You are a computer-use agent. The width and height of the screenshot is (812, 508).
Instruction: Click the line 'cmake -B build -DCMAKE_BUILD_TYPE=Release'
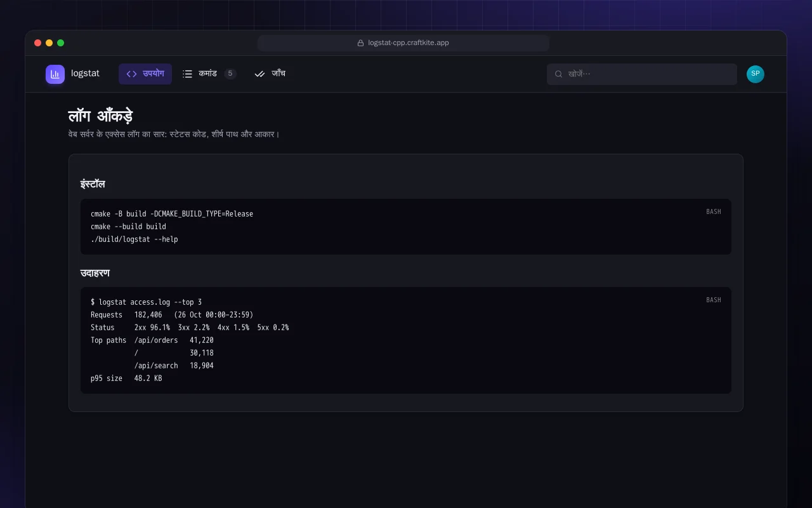(172, 214)
